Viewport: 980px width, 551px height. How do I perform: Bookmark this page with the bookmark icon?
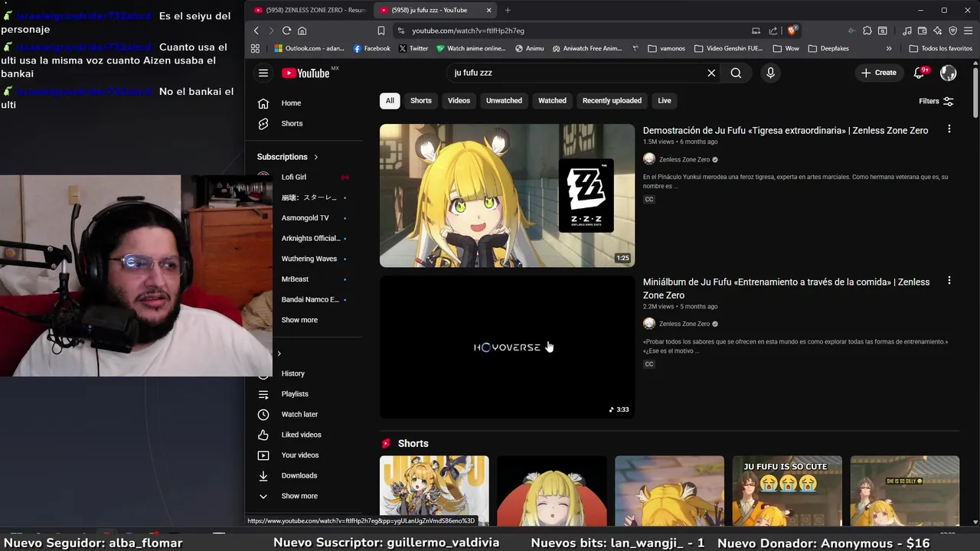pyautogui.click(x=381, y=31)
